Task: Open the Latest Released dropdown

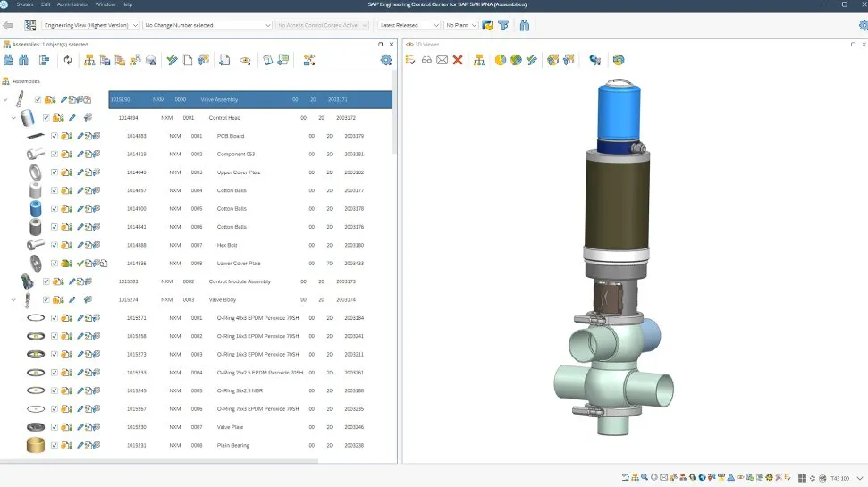Action: tap(409, 25)
